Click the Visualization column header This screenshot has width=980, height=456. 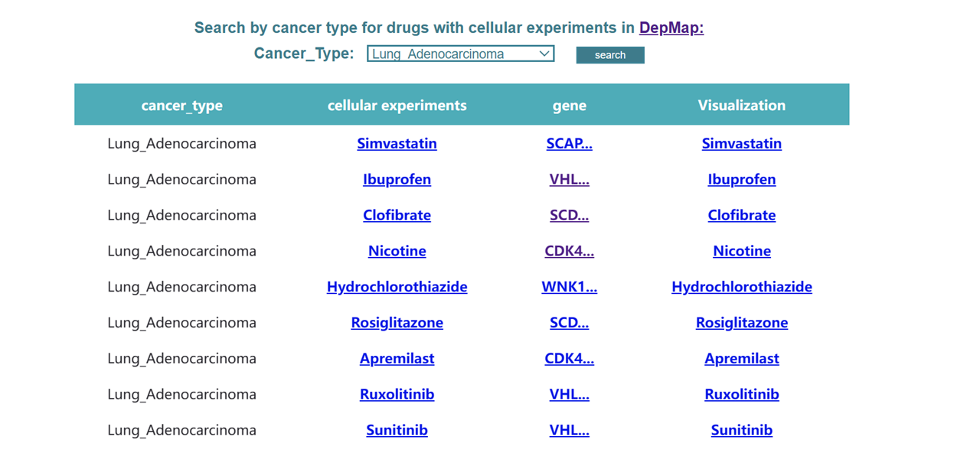point(742,106)
